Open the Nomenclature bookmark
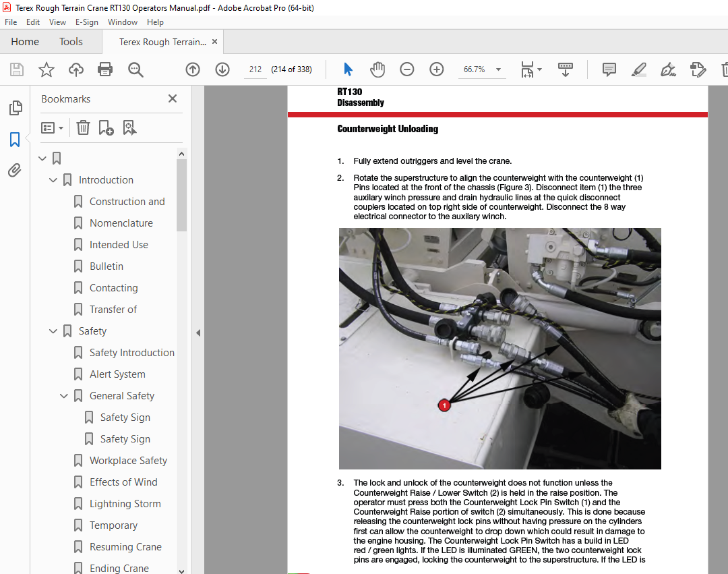Screen dimensions: 728x574 [x=121, y=223]
